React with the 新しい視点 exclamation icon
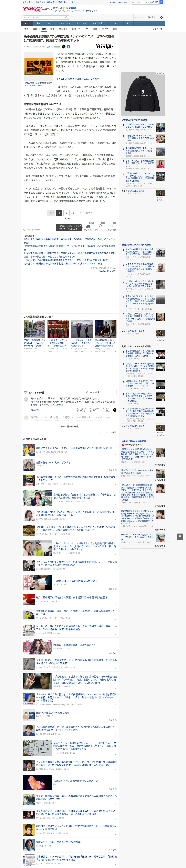Viewport: 186px width, 868px height. (x=112, y=226)
